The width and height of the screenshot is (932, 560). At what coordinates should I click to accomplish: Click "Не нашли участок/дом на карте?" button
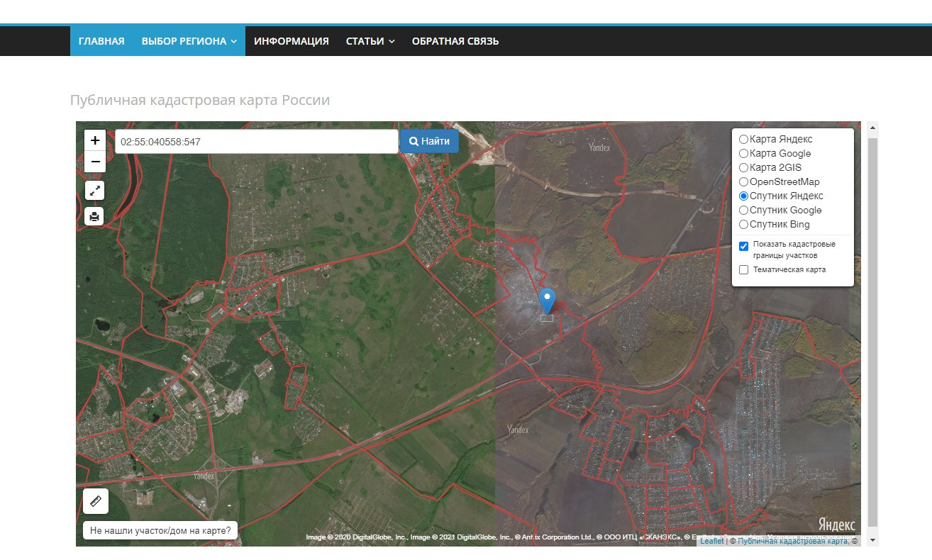160,530
